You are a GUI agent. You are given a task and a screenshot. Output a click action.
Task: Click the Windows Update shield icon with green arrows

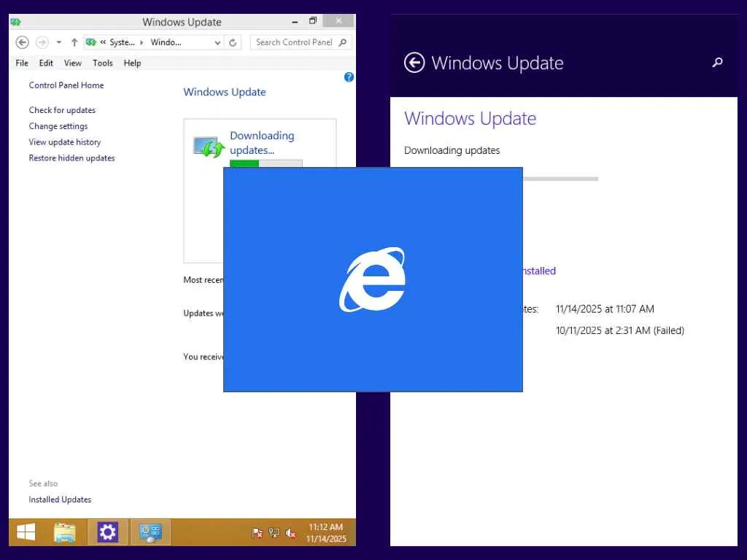(209, 147)
